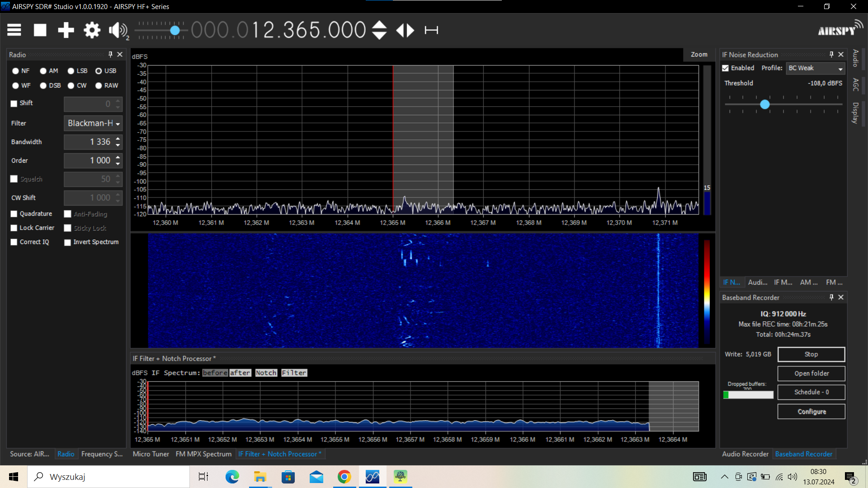The height and width of the screenshot is (488, 868).
Task: Click the step size bar icon
Action: (x=431, y=30)
